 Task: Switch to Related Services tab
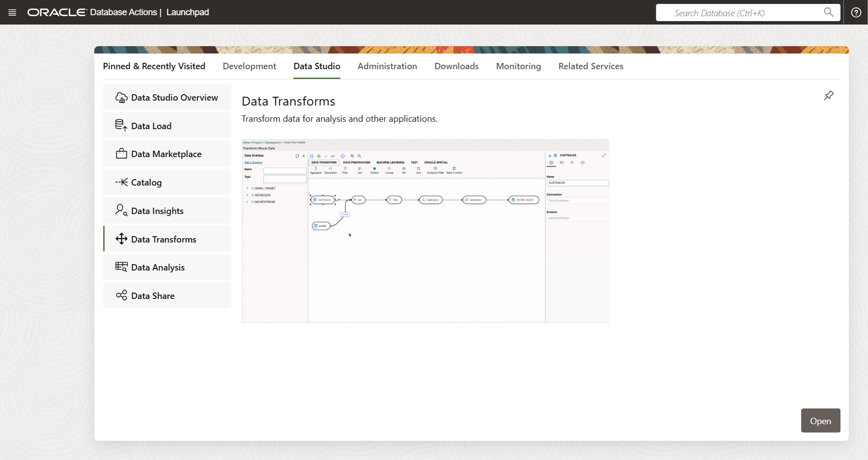pyautogui.click(x=591, y=66)
